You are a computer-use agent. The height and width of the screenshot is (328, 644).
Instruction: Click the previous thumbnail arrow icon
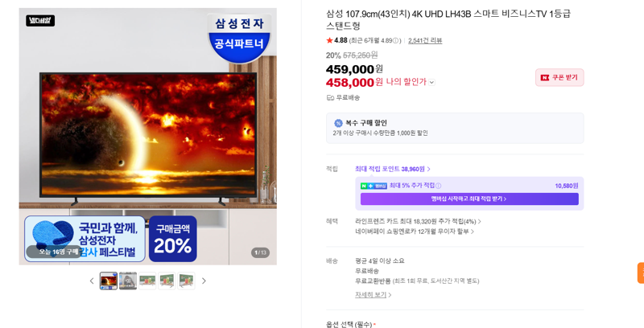point(92,281)
